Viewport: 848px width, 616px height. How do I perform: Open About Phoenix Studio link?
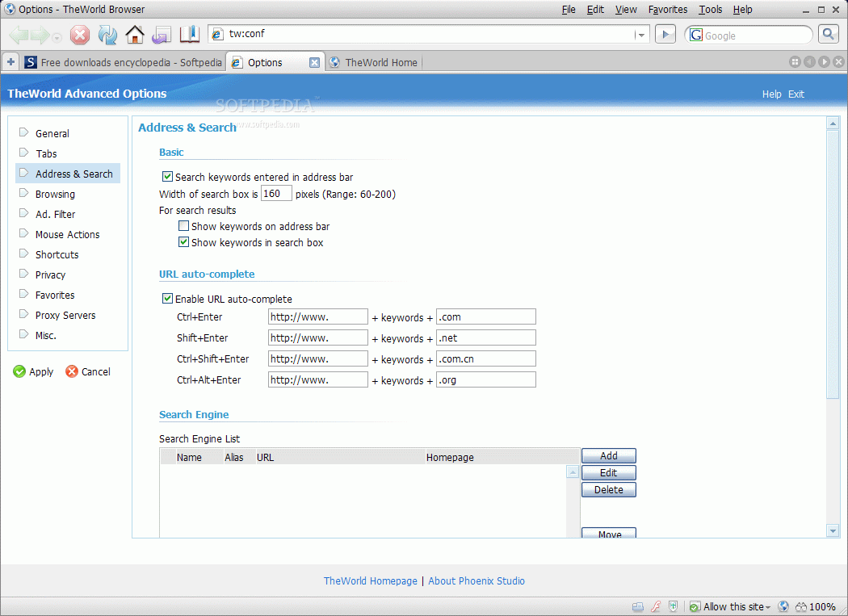(476, 580)
